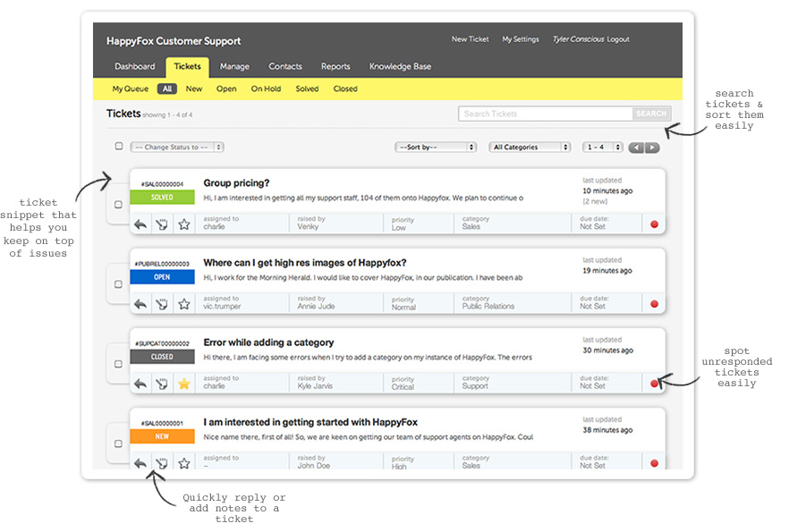
Task: Click red dot on Error while adding category ticket
Action: tap(654, 384)
